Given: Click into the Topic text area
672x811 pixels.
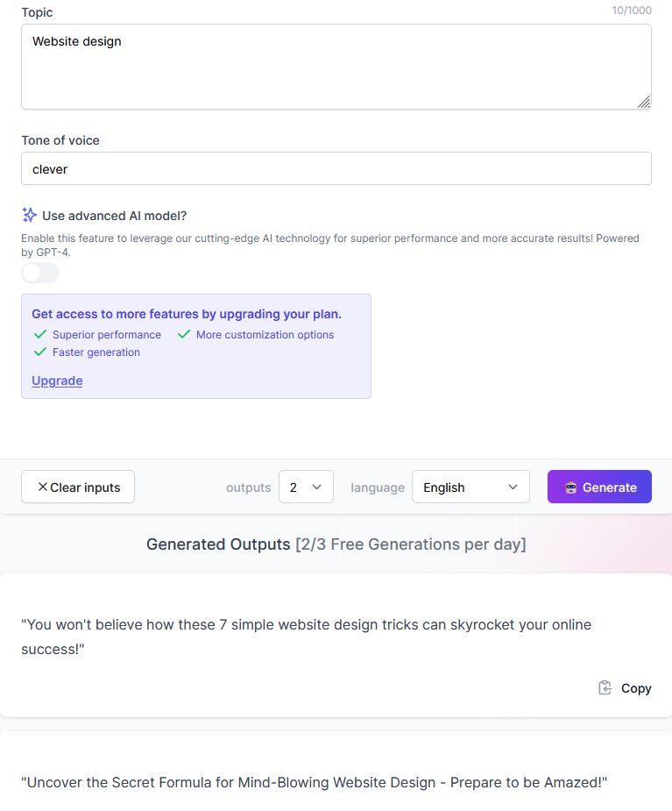Looking at the screenshot, I should point(336,67).
